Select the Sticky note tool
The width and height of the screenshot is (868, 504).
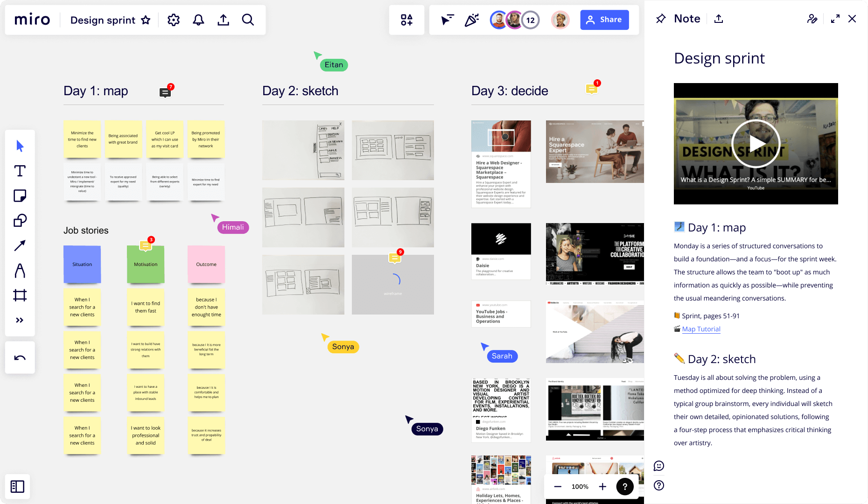(20, 196)
